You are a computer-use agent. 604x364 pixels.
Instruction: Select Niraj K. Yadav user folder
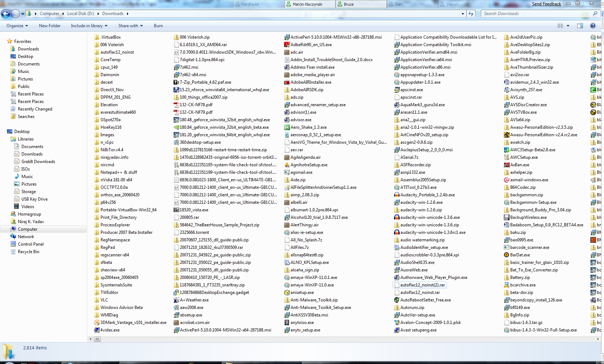[x=31, y=222]
